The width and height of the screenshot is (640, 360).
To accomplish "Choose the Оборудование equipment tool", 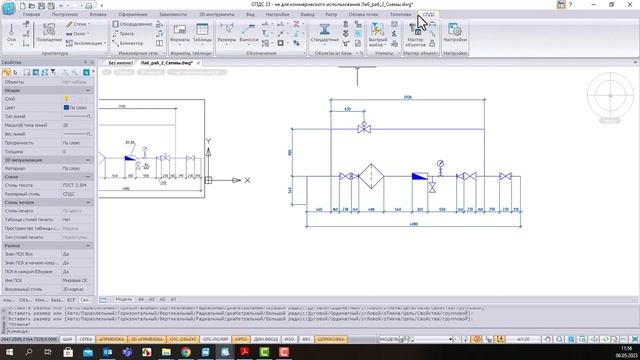I will click(132, 24).
